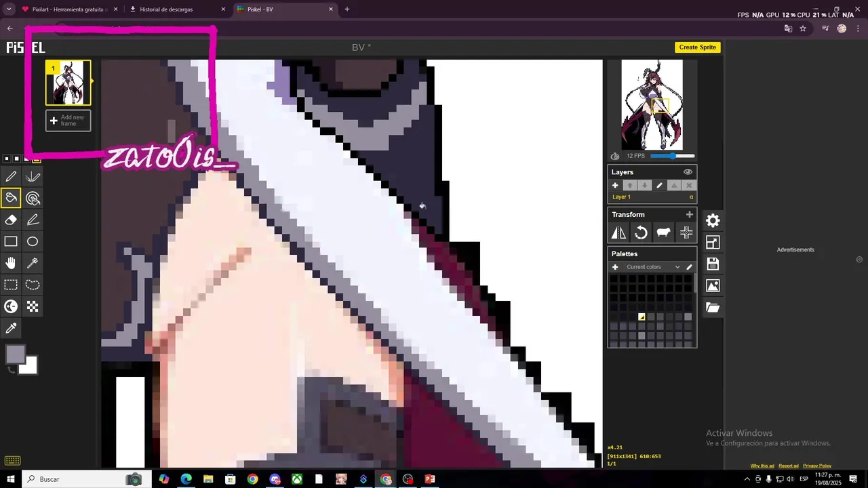868x488 pixels.
Task: Follow the Privacy Policy link
Action: tap(817, 466)
